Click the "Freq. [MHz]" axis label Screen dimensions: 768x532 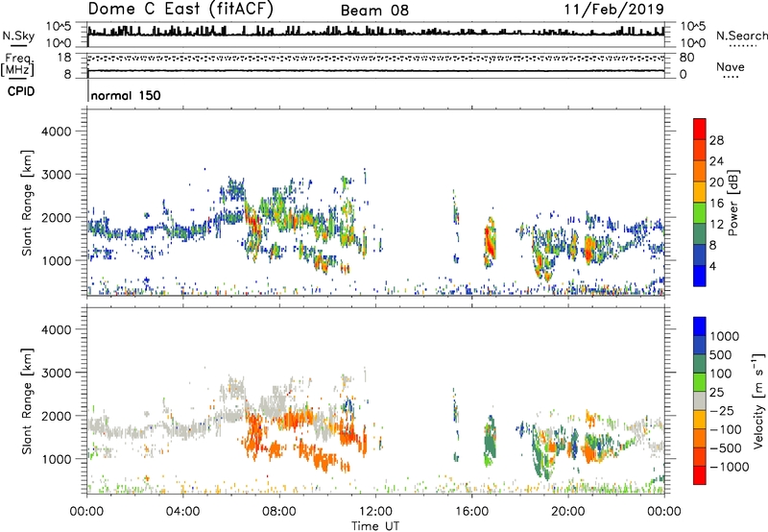(x=17, y=65)
